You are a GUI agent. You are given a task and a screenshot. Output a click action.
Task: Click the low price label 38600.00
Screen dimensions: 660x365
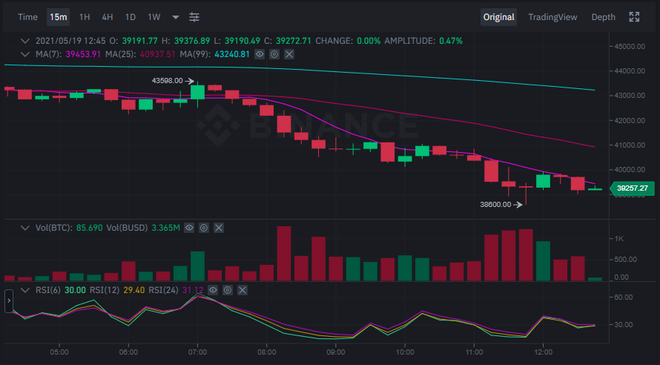495,205
